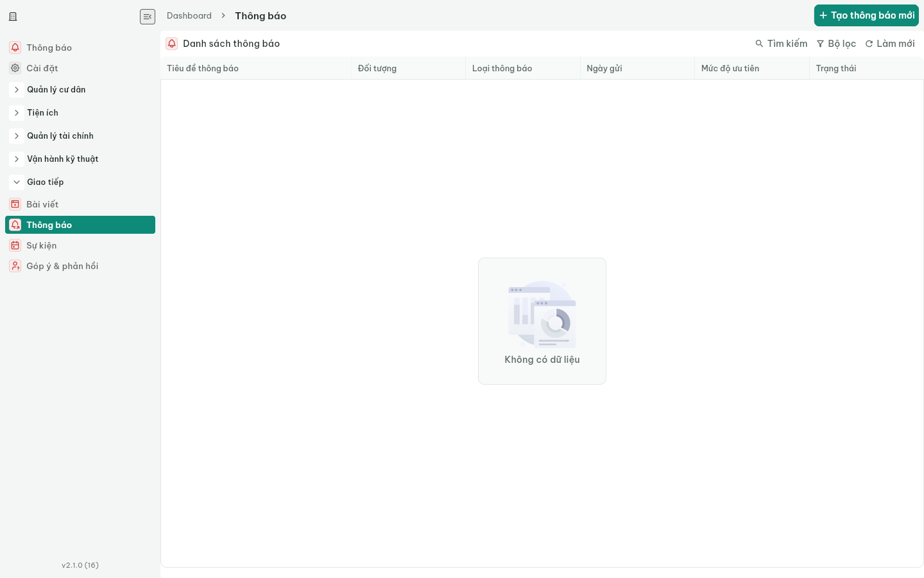The image size is (924, 578).
Task: Click the funnel icon for Bộ lọc
Action: tap(820, 44)
